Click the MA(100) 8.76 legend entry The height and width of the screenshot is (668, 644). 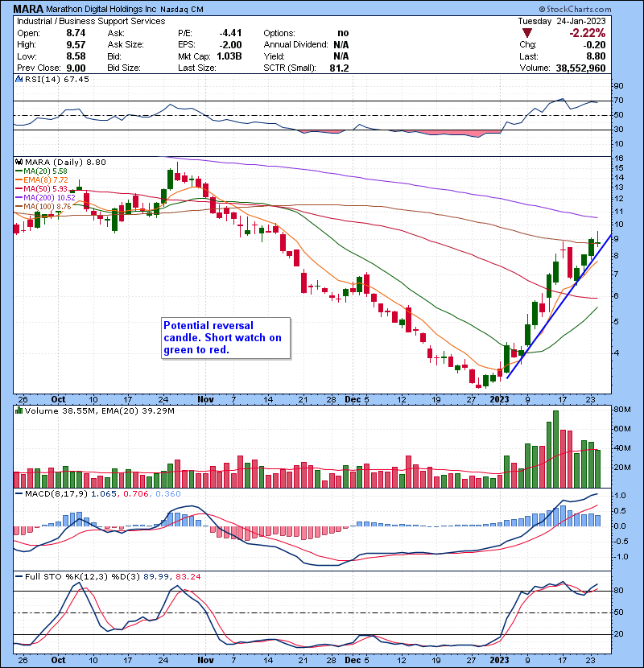pyautogui.click(x=43, y=207)
